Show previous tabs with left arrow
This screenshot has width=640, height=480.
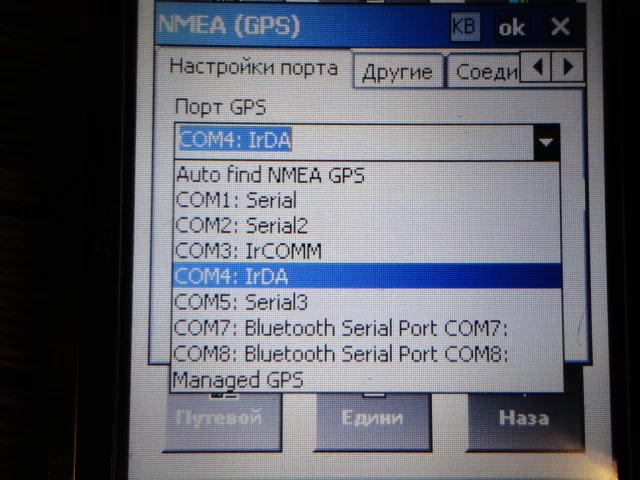[x=536, y=67]
